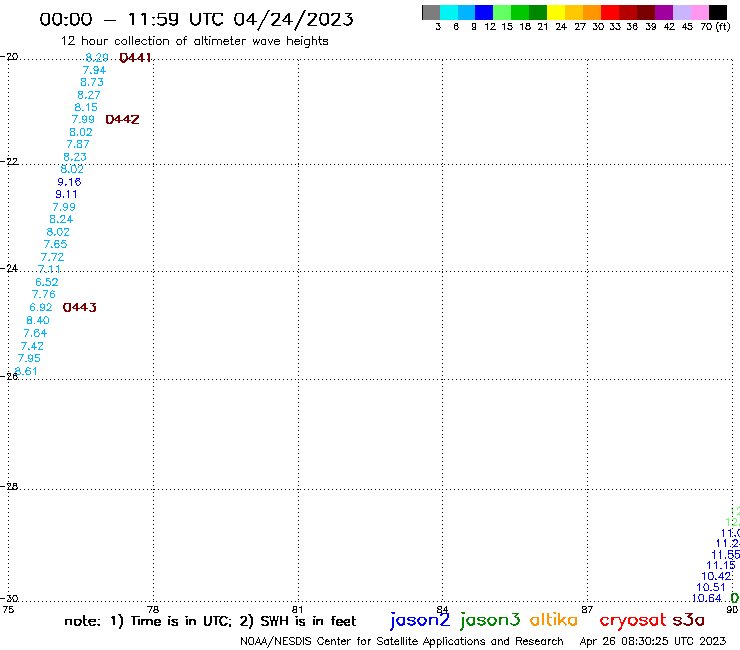The height and width of the screenshot is (650, 740).
Task: Click the 6.52 wave height value
Action: [x=47, y=282]
